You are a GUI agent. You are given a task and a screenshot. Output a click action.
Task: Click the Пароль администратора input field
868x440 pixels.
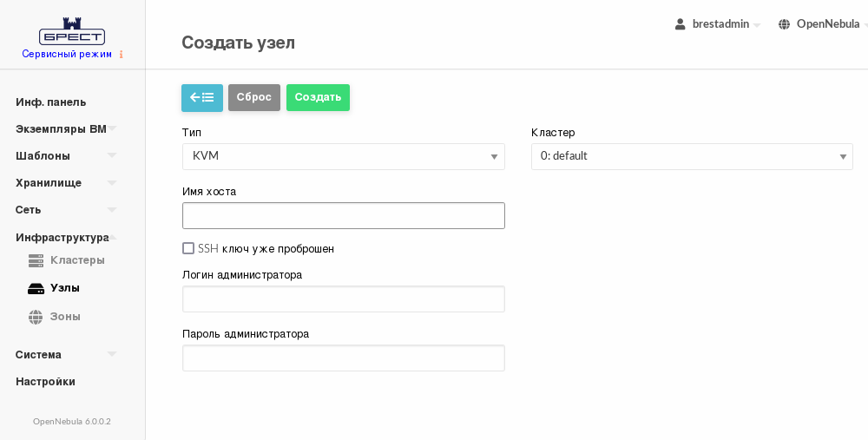(x=343, y=358)
